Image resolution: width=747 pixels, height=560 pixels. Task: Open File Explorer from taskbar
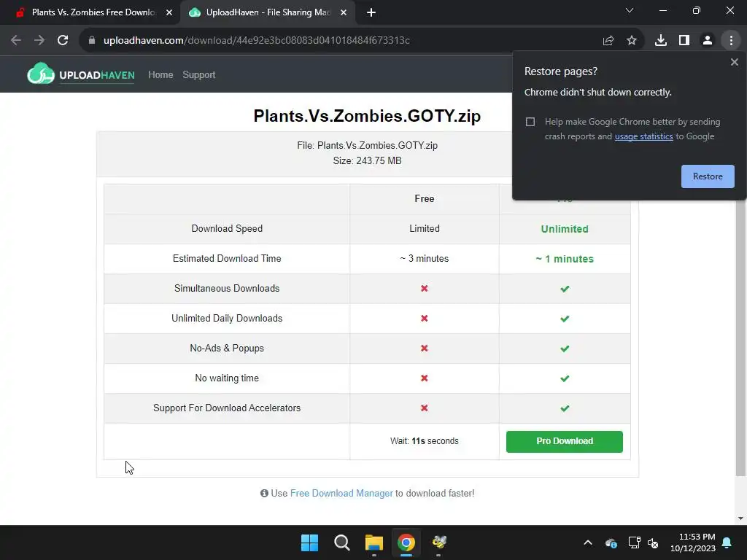point(374,542)
